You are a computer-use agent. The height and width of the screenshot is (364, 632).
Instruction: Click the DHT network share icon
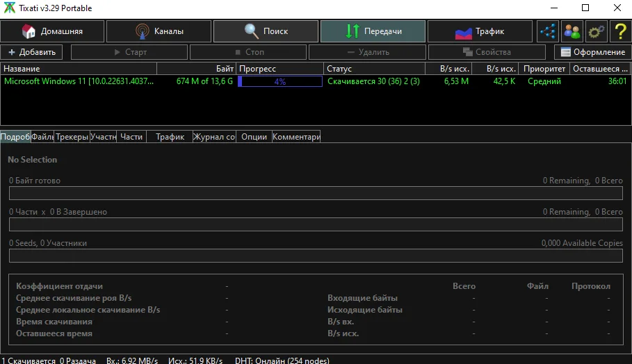(548, 31)
